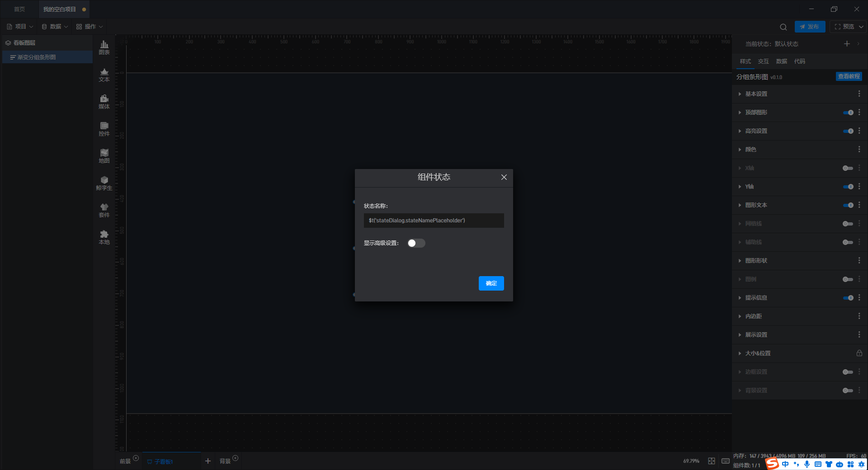Screen dimensions: 868x470
Task: Open the 操作 dropdown menu
Action: [x=90, y=27]
